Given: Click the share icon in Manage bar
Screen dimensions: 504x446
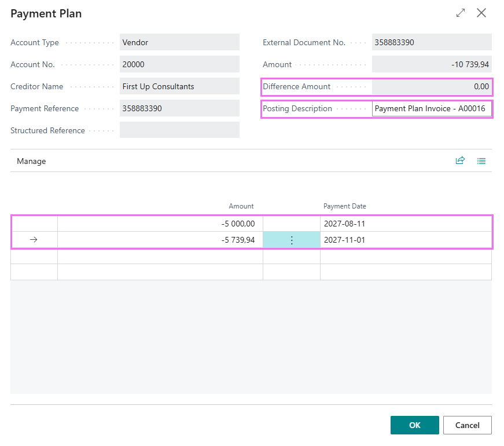Looking at the screenshot, I should click(460, 160).
